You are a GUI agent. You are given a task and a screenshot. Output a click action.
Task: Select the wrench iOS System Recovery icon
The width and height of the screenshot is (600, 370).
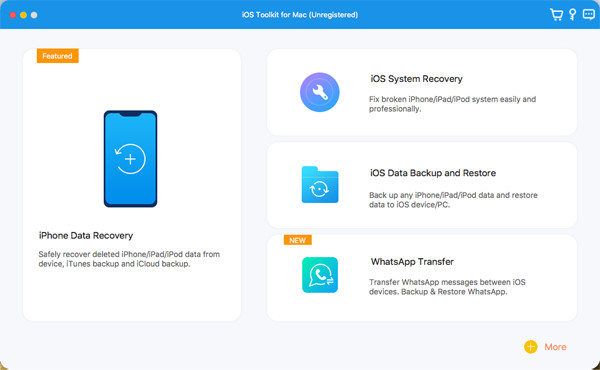pos(320,92)
